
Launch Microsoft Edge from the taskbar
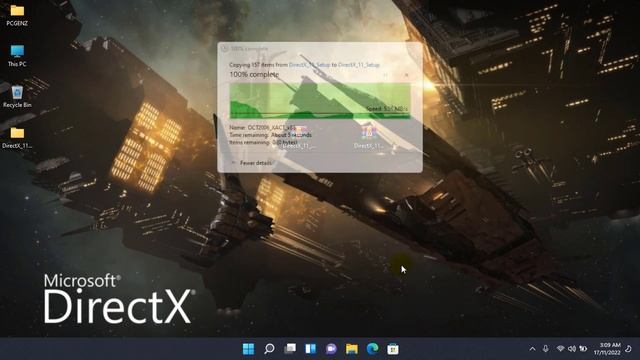pos(372,349)
